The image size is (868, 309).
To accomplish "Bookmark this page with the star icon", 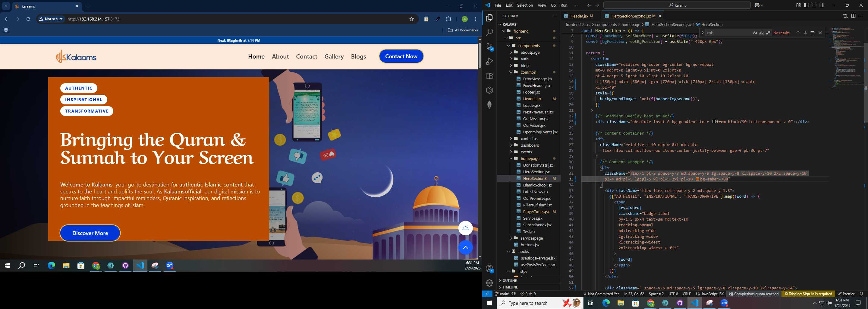I will pos(411,19).
